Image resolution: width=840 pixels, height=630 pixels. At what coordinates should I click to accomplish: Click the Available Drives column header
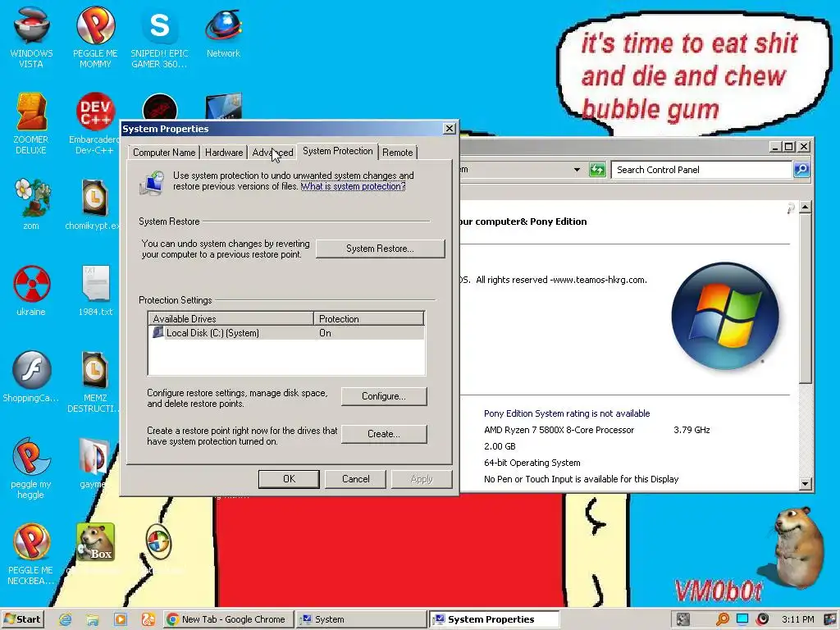pyautogui.click(x=231, y=319)
